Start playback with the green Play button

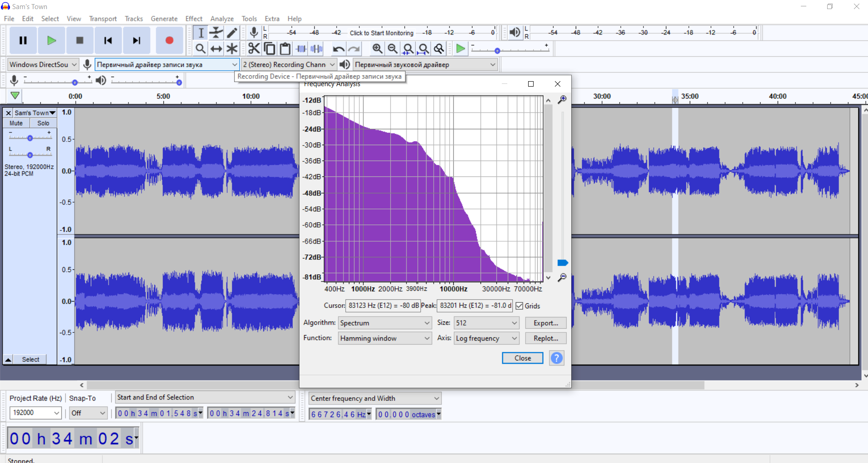[x=51, y=40]
